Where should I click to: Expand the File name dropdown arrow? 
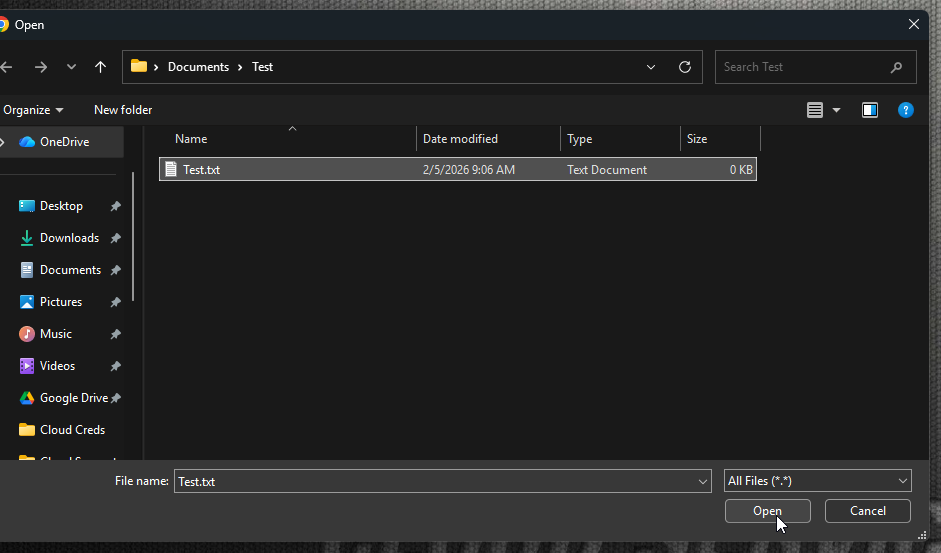[x=703, y=482]
